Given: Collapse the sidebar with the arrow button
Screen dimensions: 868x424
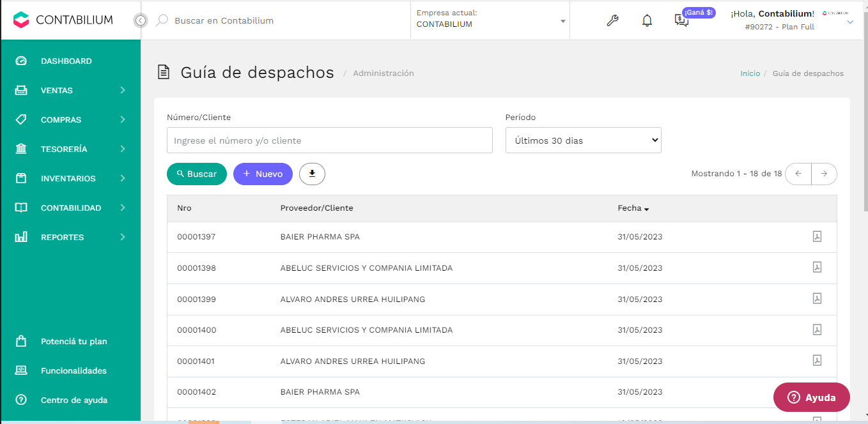Looking at the screenshot, I should coord(141,20).
